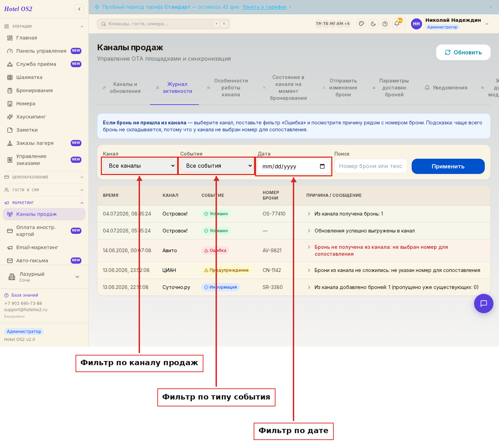This screenshot has height=448, width=499.
Task: Open Хаускипинг sparkle icon
Action: tap(10, 117)
